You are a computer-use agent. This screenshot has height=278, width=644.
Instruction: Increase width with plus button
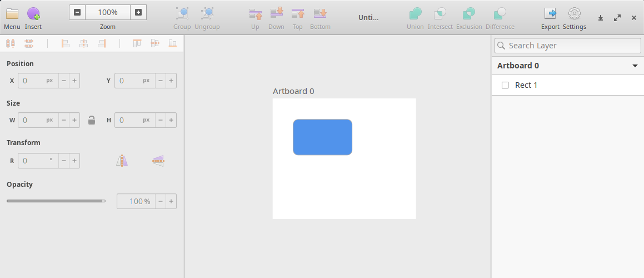[74, 120]
